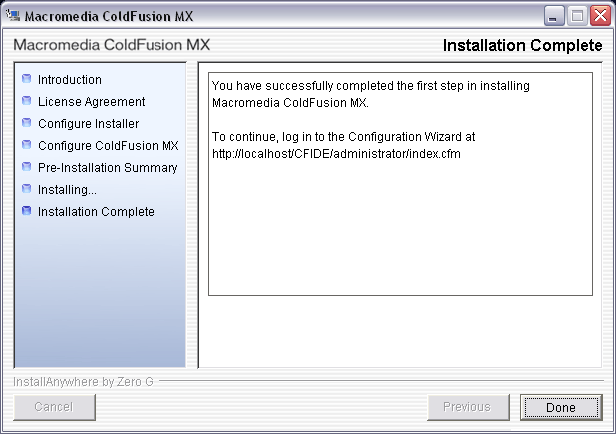Screen dimensions: 616x434
Task: Click the bullet icon beside Configure Installer
Action: pos(27,123)
